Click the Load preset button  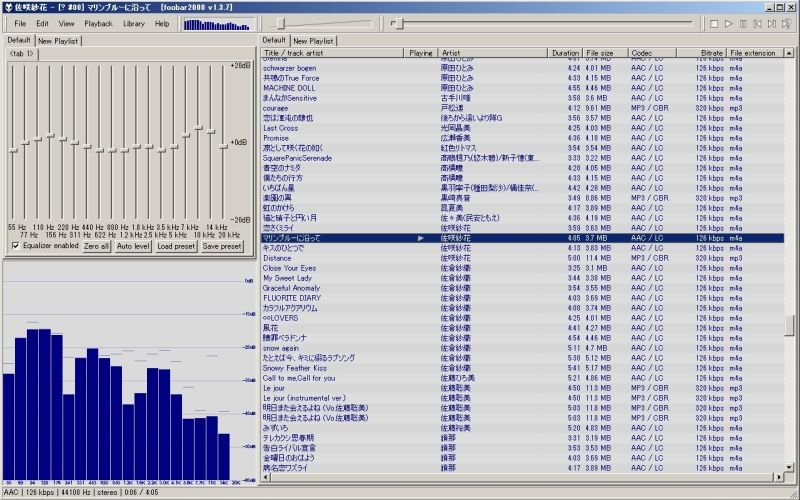click(x=176, y=246)
